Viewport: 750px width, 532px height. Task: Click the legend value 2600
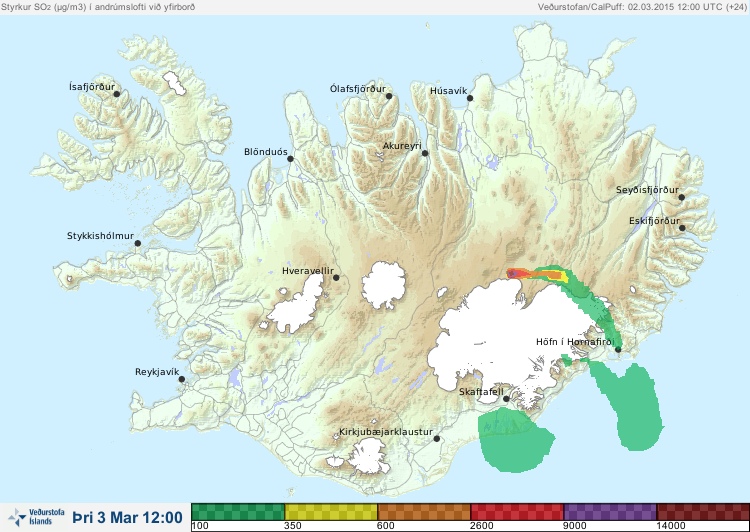click(481, 526)
